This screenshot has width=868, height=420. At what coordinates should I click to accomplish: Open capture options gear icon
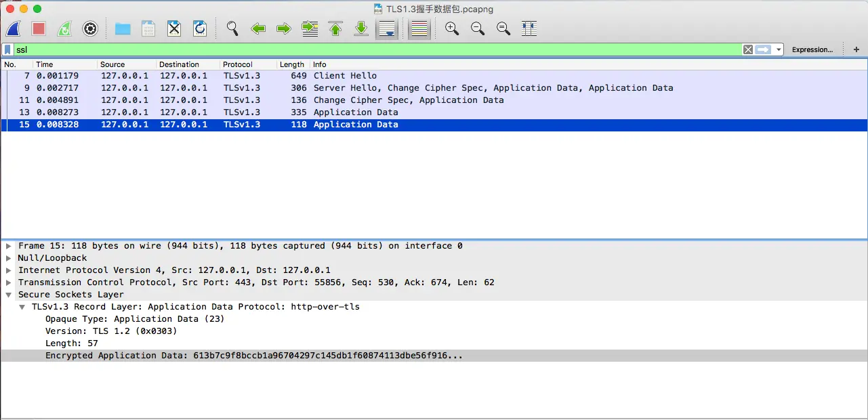[x=90, y=28]
